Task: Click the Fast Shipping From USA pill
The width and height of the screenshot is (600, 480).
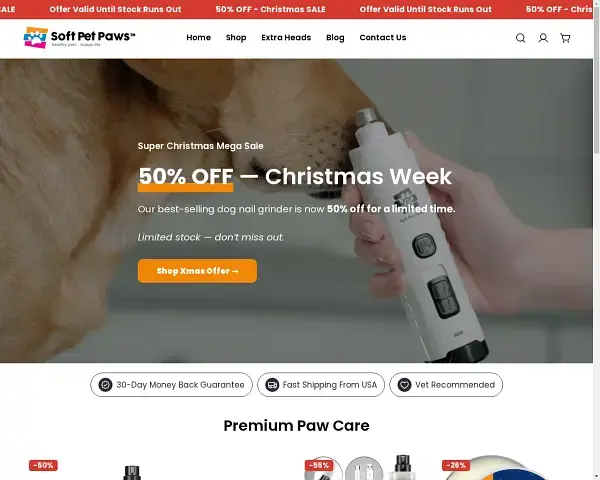Action: (321, 385)
